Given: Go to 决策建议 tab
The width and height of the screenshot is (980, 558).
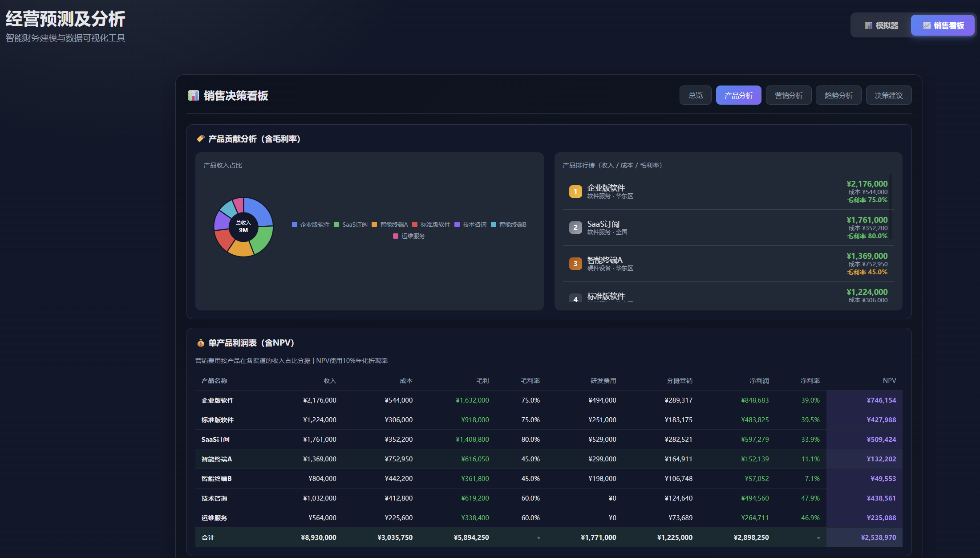Looking at the screenshot, I should point(888,95).
